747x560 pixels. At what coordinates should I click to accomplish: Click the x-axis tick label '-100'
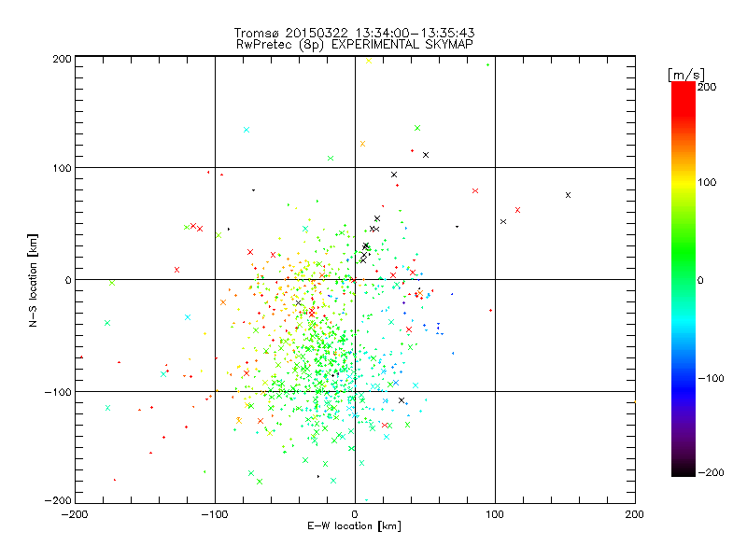(x=215, y=514)
